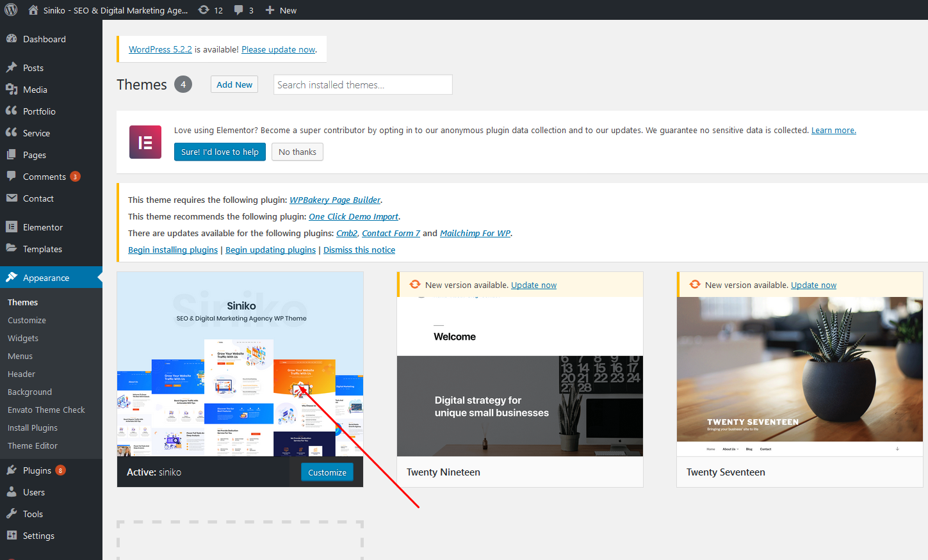Click the Users person icon

point(12,492)
